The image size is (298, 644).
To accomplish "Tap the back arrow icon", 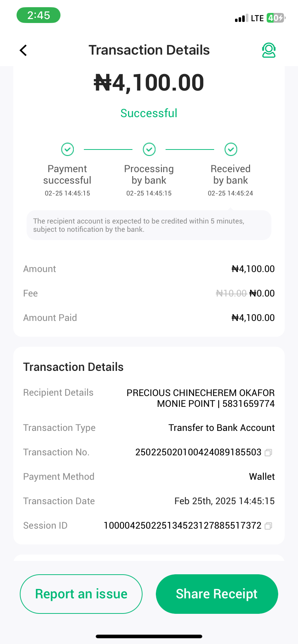I will (23, 50).
